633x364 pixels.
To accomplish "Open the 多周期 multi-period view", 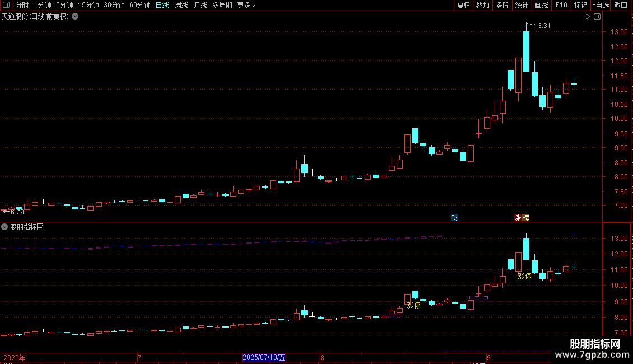I will (x=222, y=5).
